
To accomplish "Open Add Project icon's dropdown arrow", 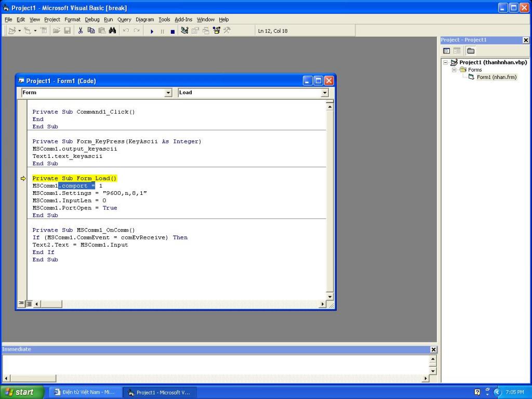I will tap(19, 31).
